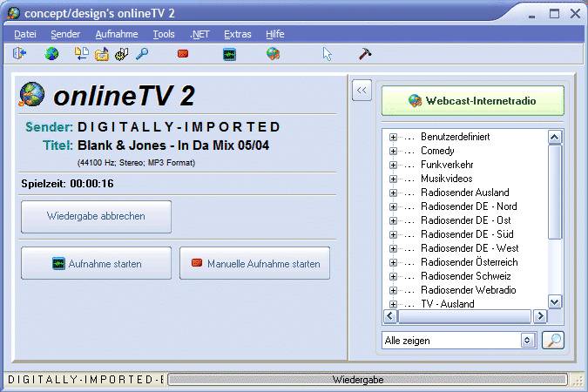
Task: Select Radiosender DE - Süd in list
Action: (x=467, y=234)
